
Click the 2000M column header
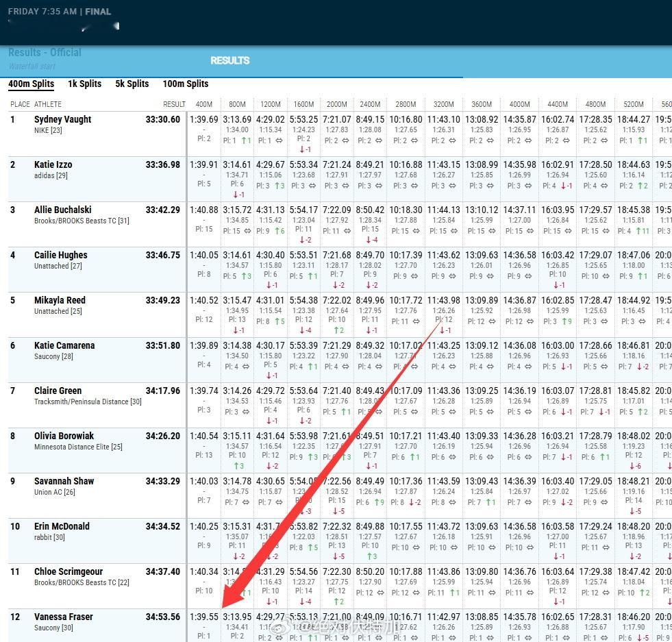point(337,104)
